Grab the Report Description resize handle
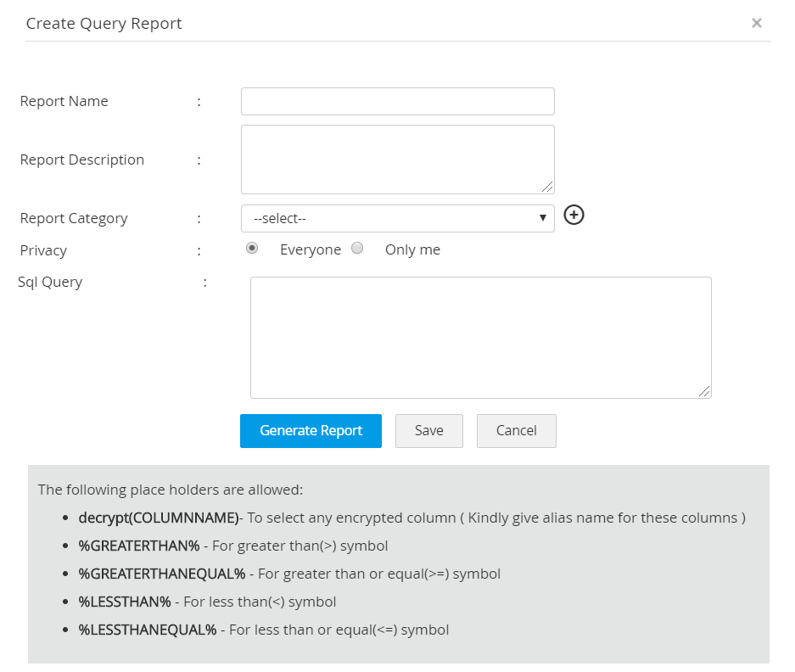 (548, 188)
